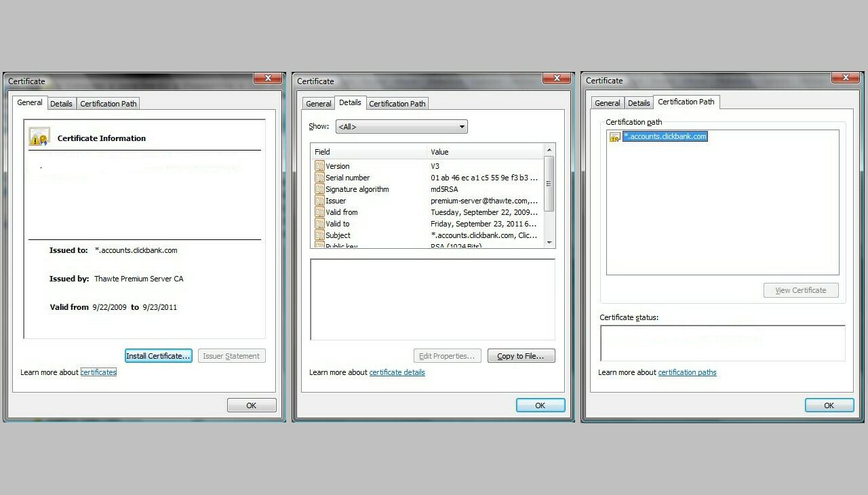Click the Edit Properties button
868x495 pixels.
(x=448, y=356)
